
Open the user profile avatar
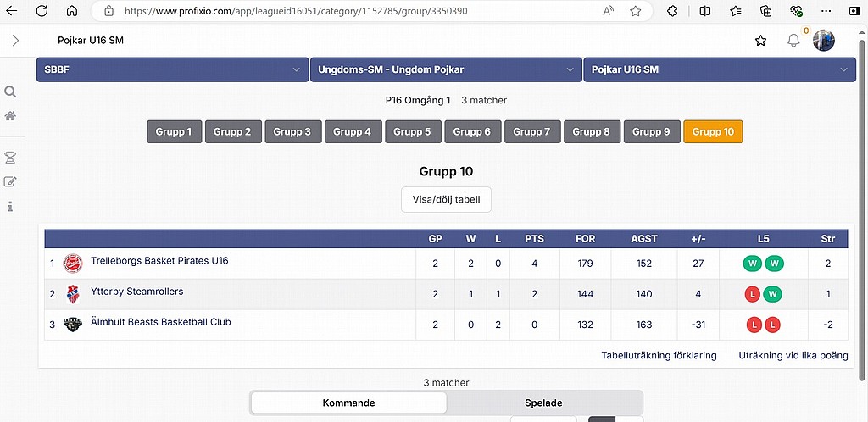(824, 41)
